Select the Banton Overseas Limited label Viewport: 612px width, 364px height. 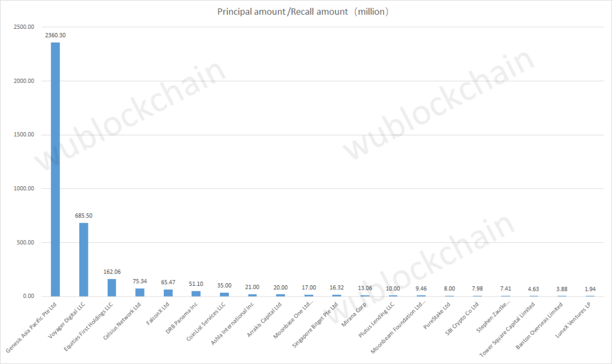[539, 326]
